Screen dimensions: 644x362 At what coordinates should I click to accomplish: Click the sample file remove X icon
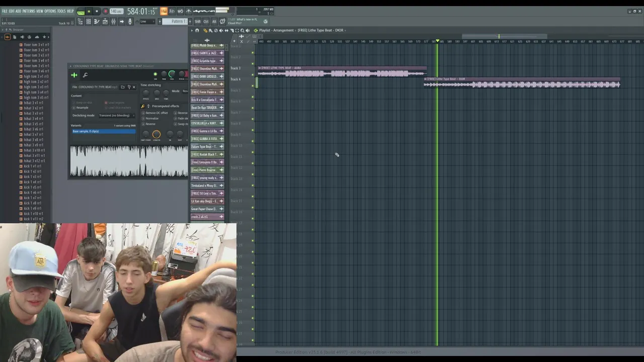point(134,87)
